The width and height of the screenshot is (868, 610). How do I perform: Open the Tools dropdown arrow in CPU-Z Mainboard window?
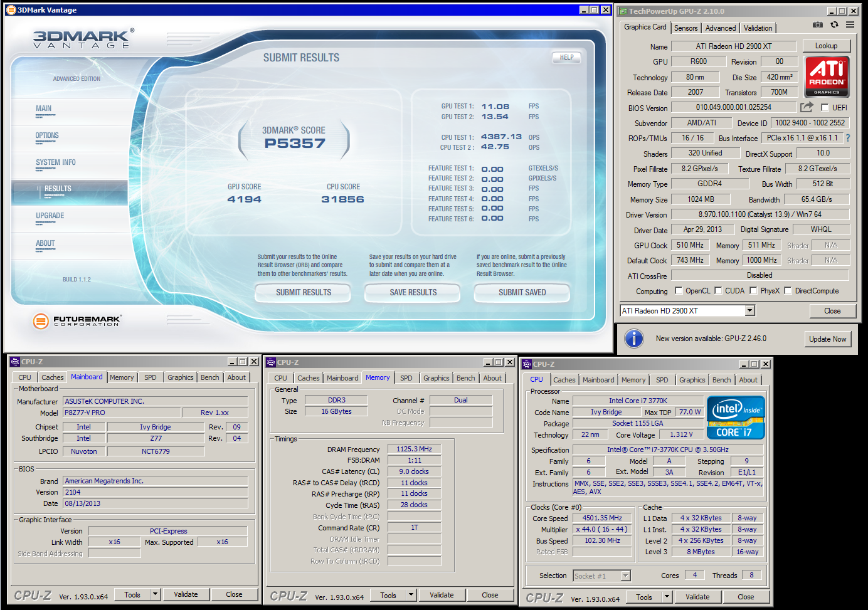click(155, 594)
